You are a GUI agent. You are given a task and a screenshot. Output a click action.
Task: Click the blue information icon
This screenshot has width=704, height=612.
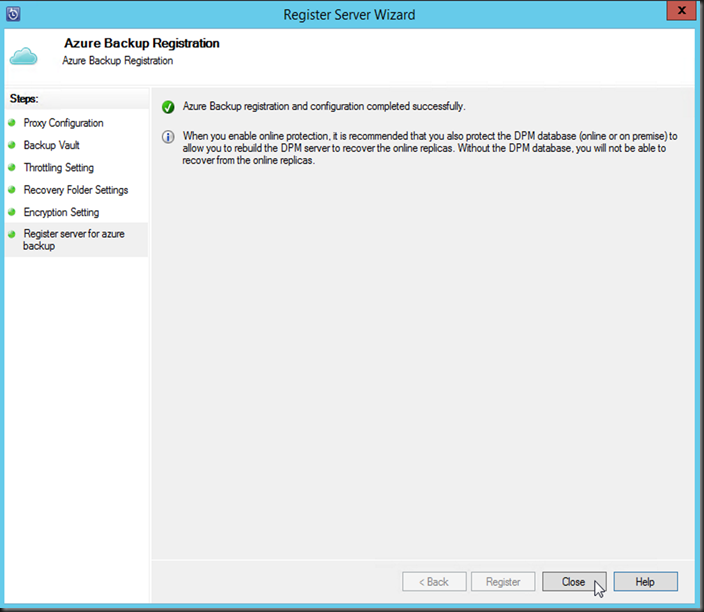[x=168, y=137]
